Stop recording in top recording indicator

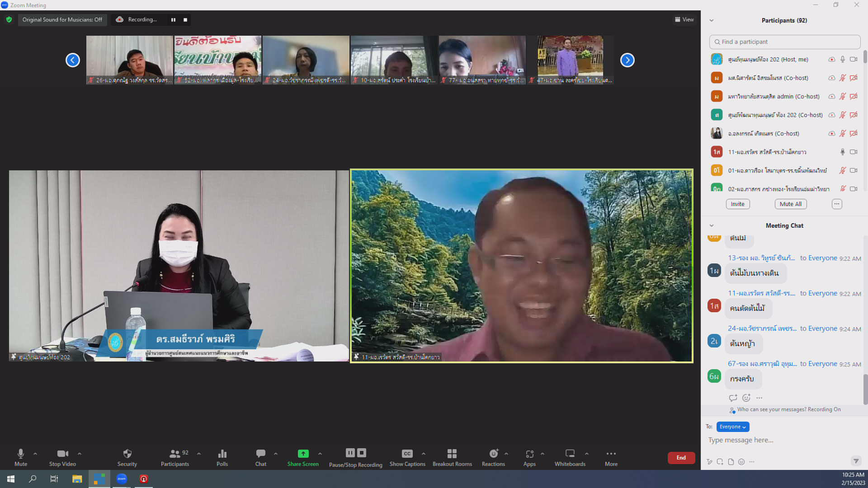pos(185,19)
